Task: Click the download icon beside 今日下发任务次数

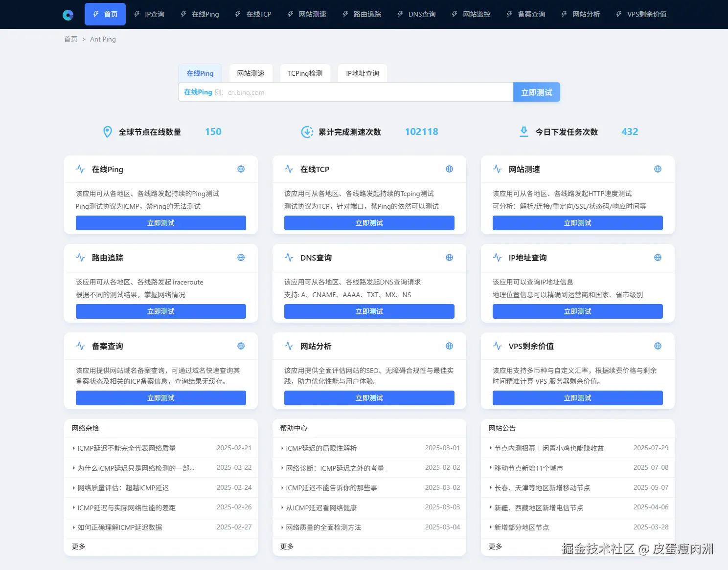Action: pyautogui.click(x=524, y=131)
